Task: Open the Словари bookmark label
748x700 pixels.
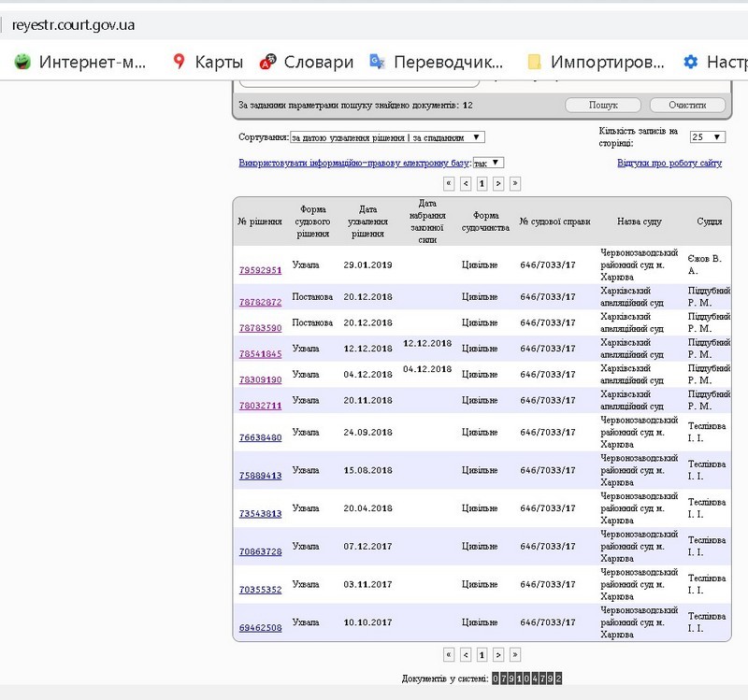Action: point(319,62)
